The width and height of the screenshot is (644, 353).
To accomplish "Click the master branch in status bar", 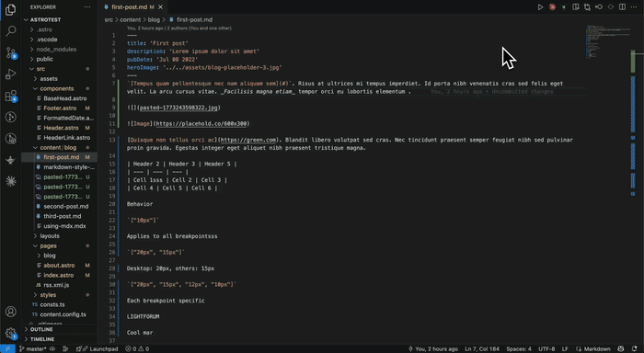I will pos(33,349).
